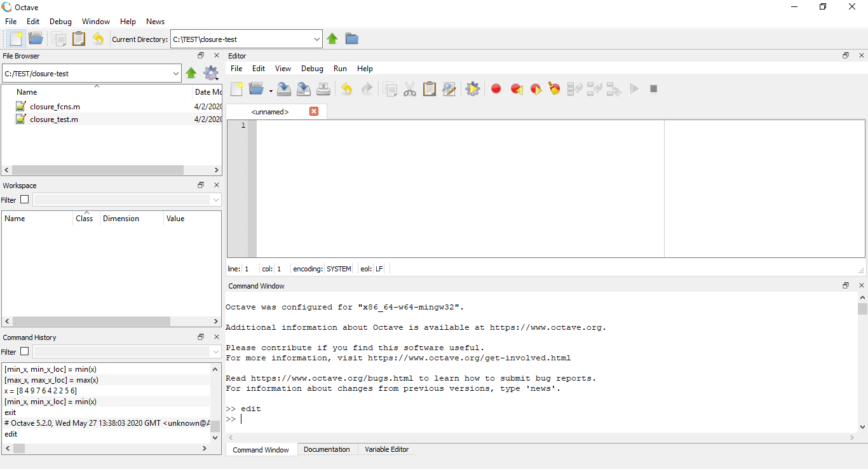Enable Command History Filter checkbox
Viewport: 868px width, 469px height.
pyautogui.click(x=25, y=351)
